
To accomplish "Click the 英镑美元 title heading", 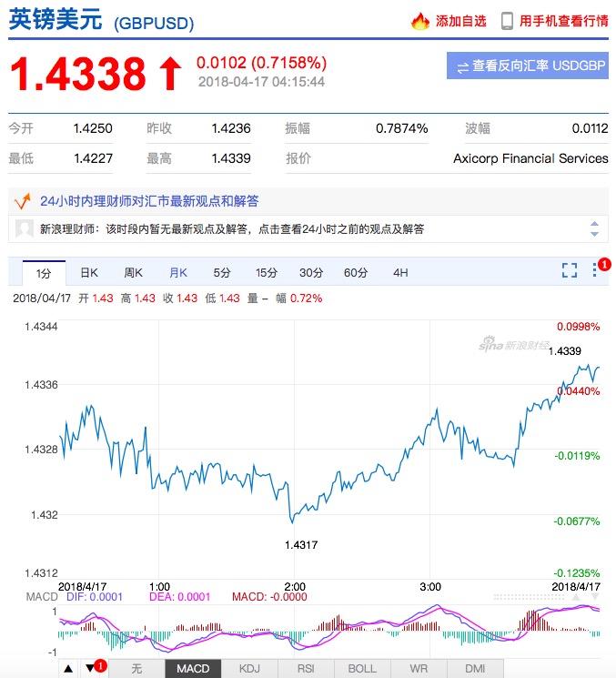I will (56, 19).
